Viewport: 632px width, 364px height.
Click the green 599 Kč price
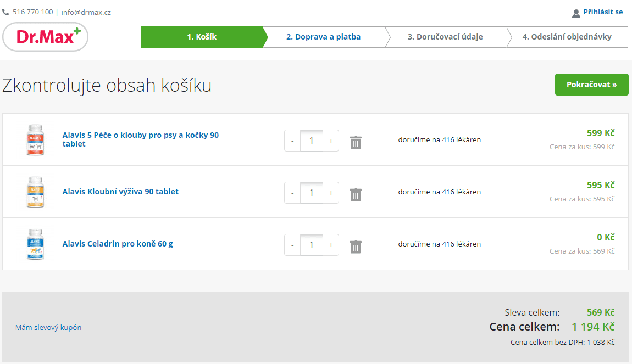click(601, 133)
